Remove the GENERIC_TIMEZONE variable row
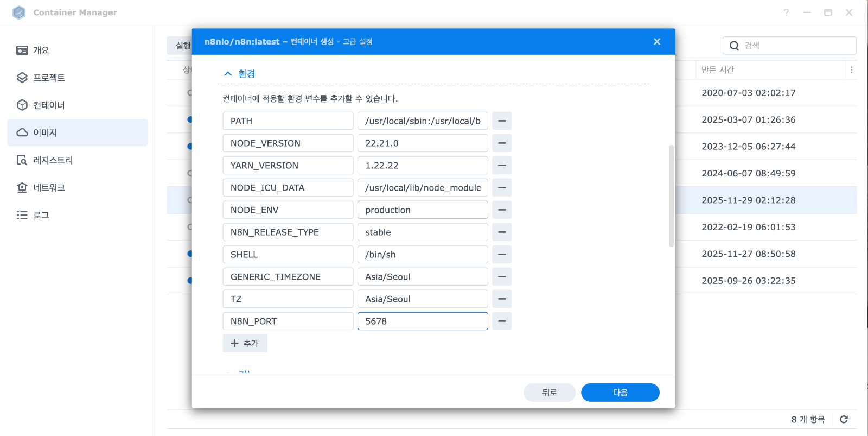 coord(502,277)
